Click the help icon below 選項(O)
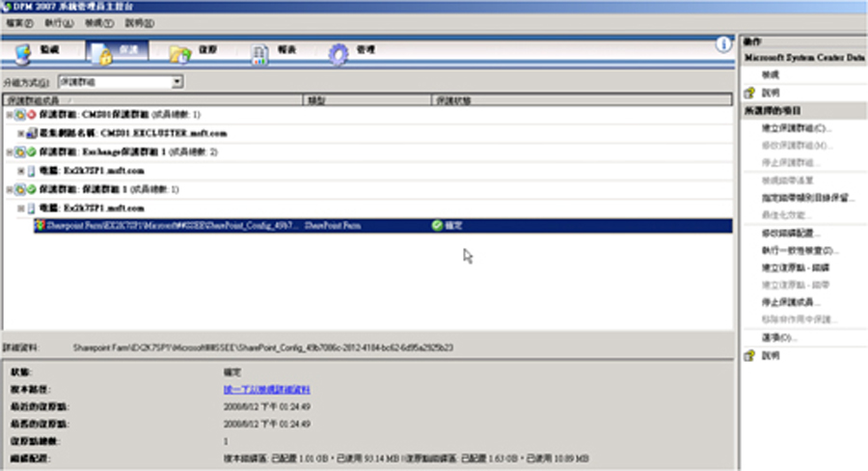Screen dimensions: 868x471 749,356
